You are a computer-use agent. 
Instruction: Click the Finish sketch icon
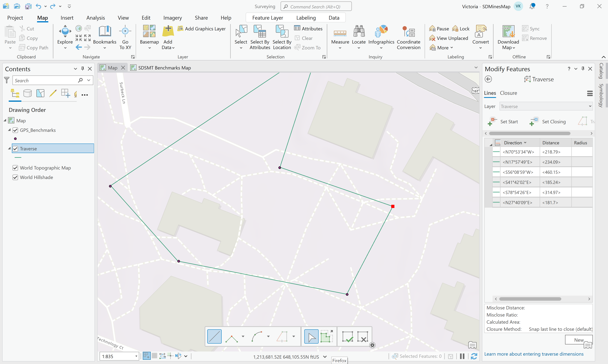347,336
